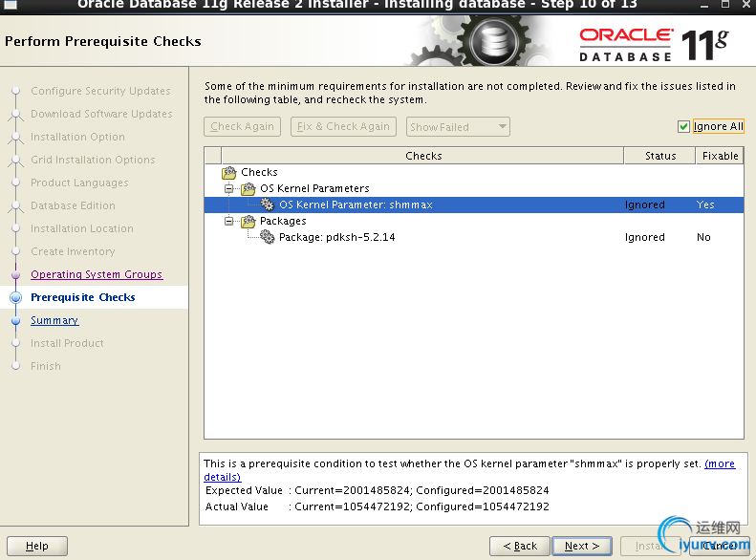The image size is (756, 560).
Task: Select Database Edition in step list
Action: pyautogui.click(x=73, y=205)
